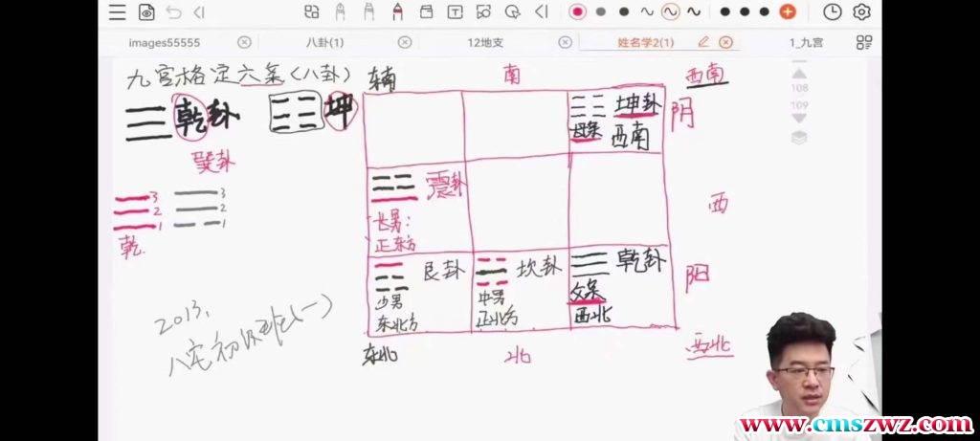Go to previous page up arrow
Screen dimensions: 980x441
(x=799, y=74)
